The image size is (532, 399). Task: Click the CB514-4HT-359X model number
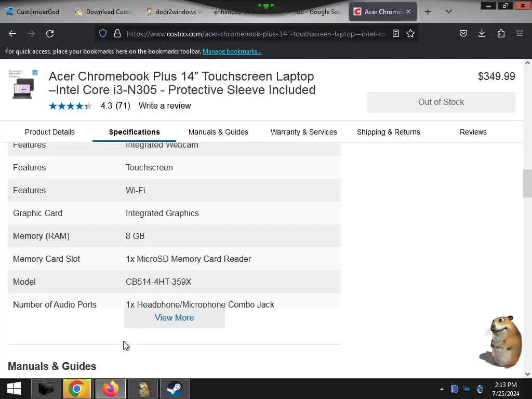coord(158,282)
